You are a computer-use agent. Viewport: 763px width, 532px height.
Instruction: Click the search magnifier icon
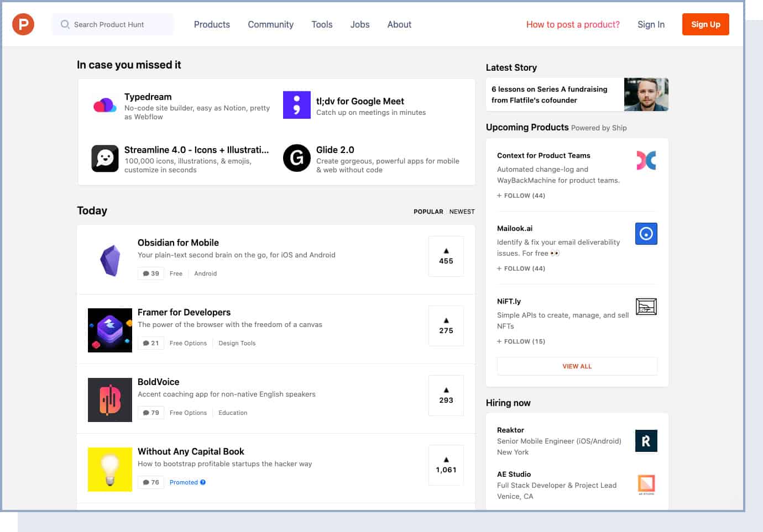click(x=65, y=24)
